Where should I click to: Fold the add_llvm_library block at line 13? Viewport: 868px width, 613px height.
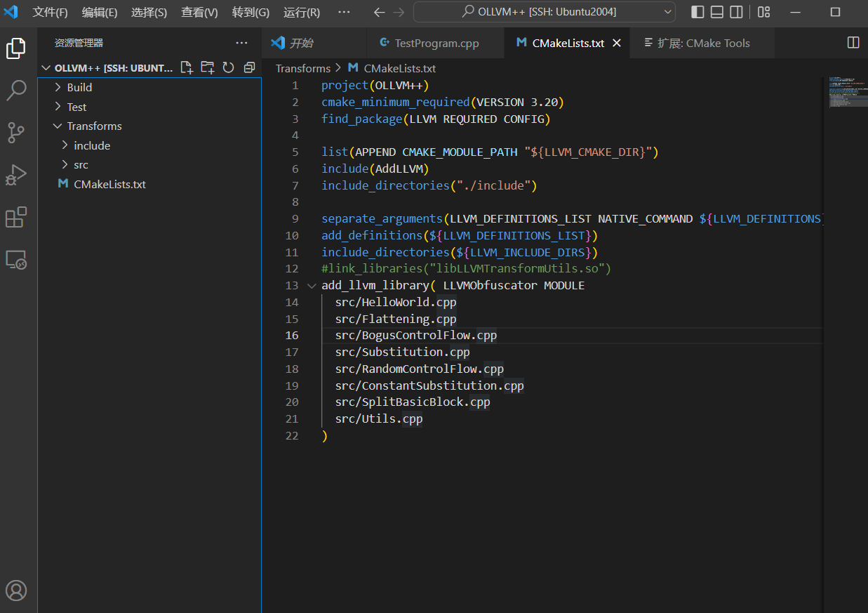point(312,286)
